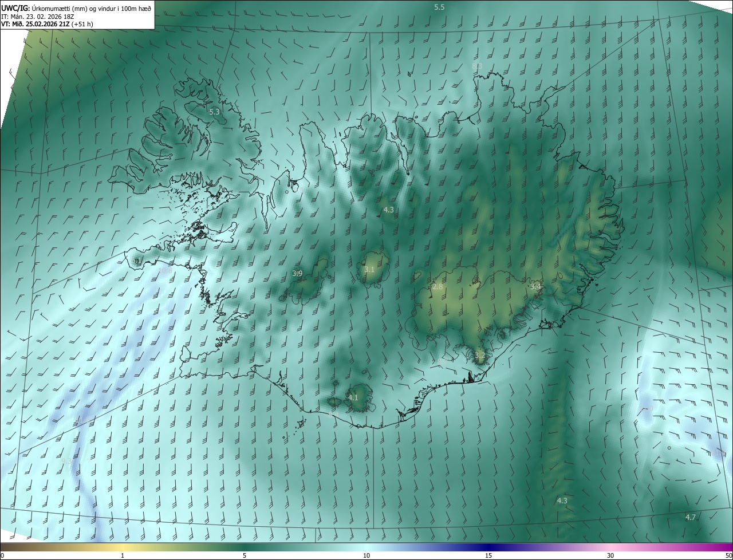Click the color scale tick label '15'
This screenshot has height=560, width=733.
coord(488,555)
